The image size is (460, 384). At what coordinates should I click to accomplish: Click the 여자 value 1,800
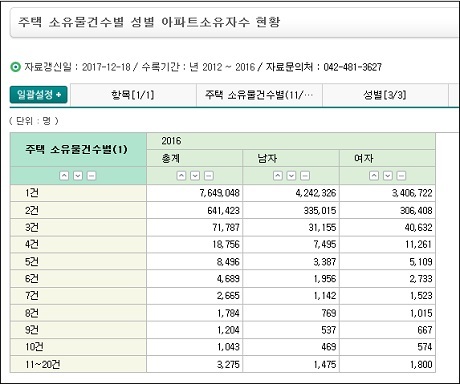click(421, 365)
